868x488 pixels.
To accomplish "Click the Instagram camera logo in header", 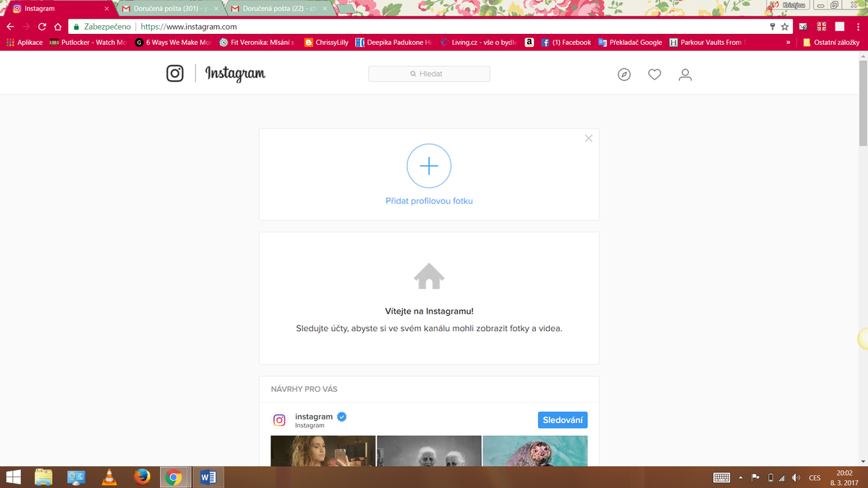I will [x=175, y=74].
